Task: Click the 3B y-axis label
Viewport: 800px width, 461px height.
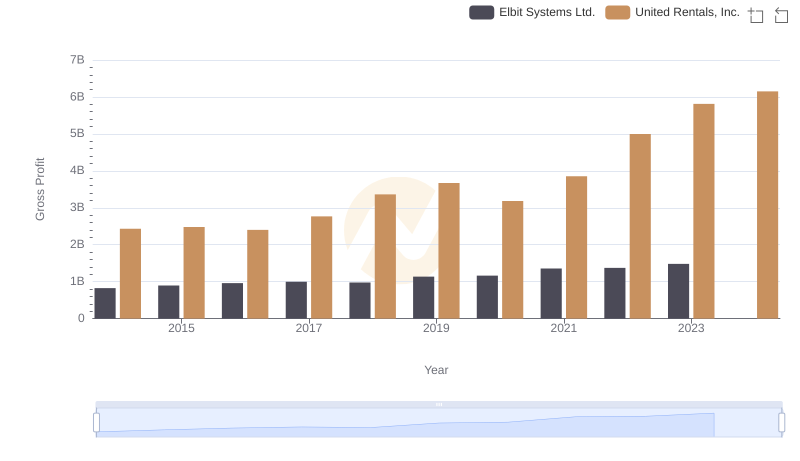Action: pos(77,208)
